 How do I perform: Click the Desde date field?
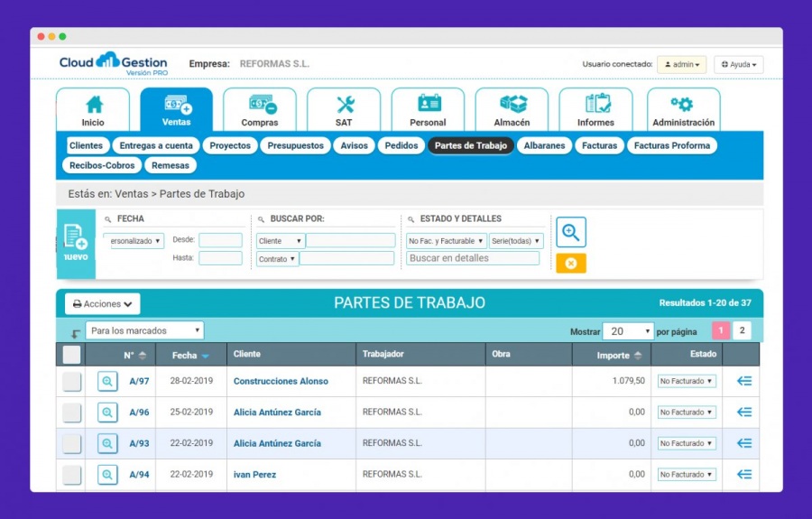click(x=221, y=240)
